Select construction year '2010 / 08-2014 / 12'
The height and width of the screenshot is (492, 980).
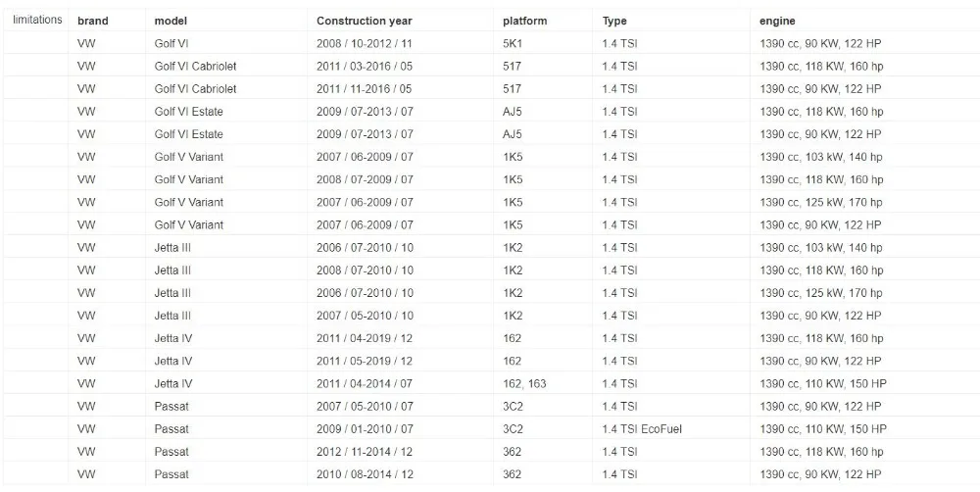click(x=365, y=474)
